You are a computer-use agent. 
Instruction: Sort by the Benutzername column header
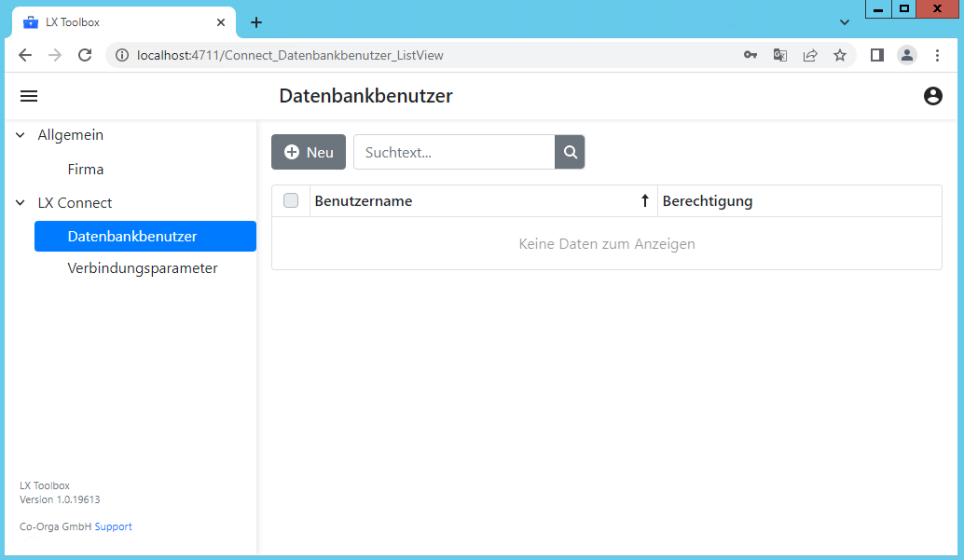pyautogui.click(x=364, y=200)
